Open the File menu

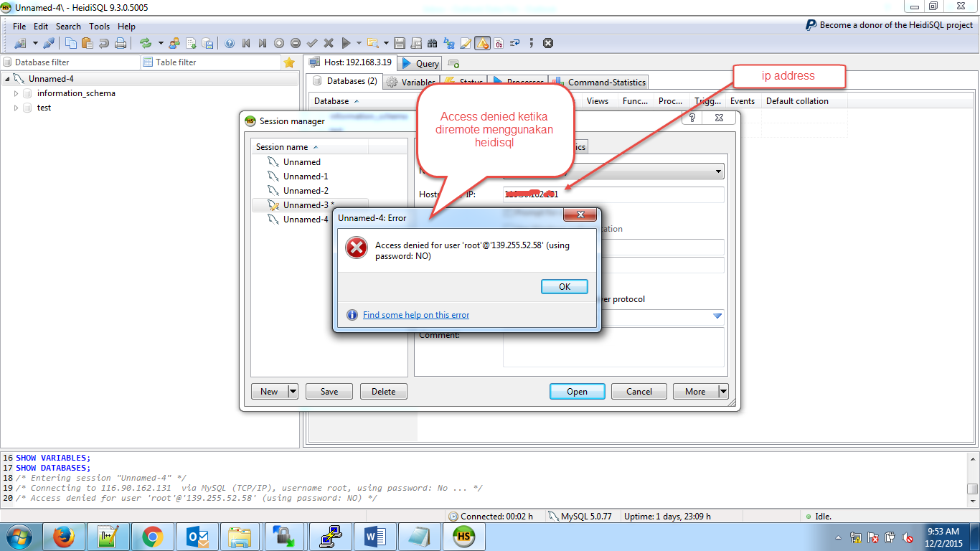(19, 27)
